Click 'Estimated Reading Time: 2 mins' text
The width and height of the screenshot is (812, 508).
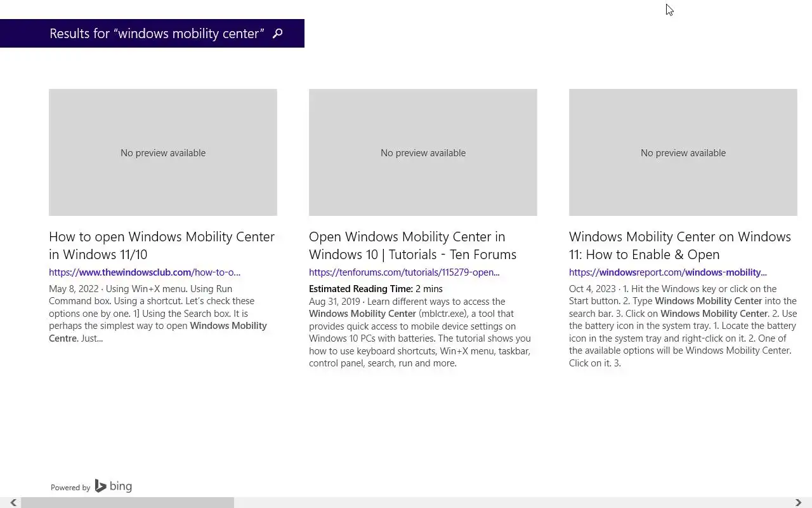pos(376,289)
